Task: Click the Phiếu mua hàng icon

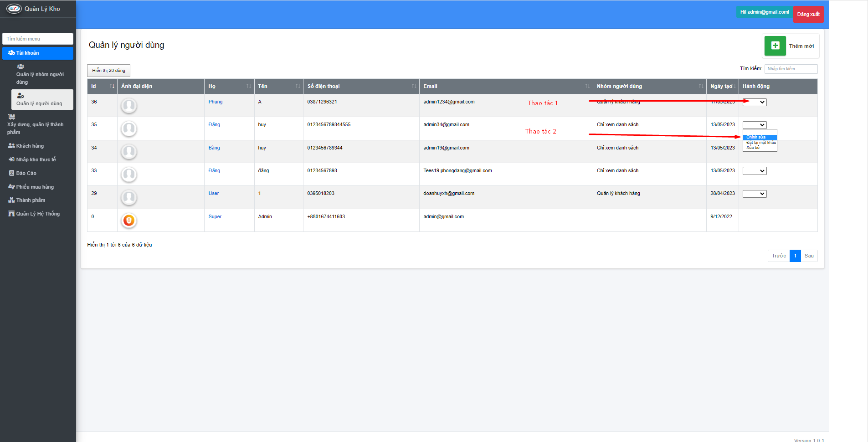Action: pyautogui.click(x=11, y=187)
